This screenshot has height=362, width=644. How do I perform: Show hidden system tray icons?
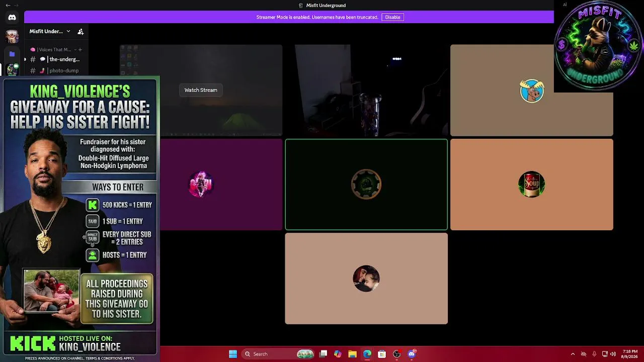point(573,354)
